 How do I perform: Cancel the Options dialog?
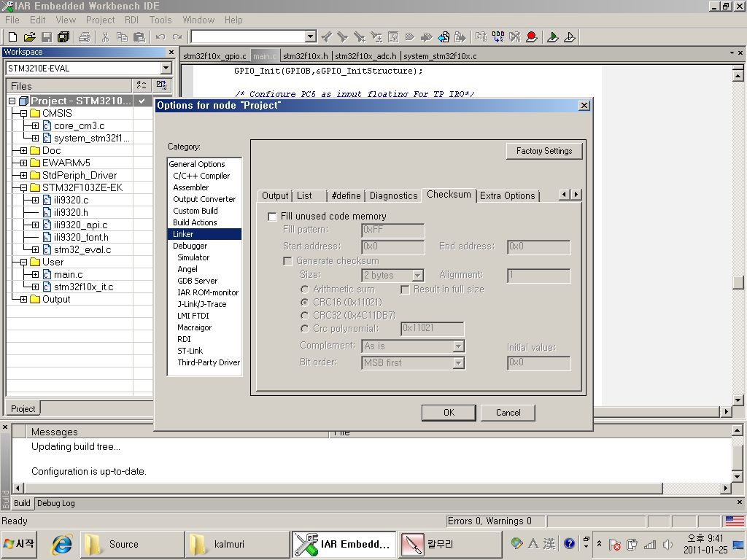click(508, 413)
